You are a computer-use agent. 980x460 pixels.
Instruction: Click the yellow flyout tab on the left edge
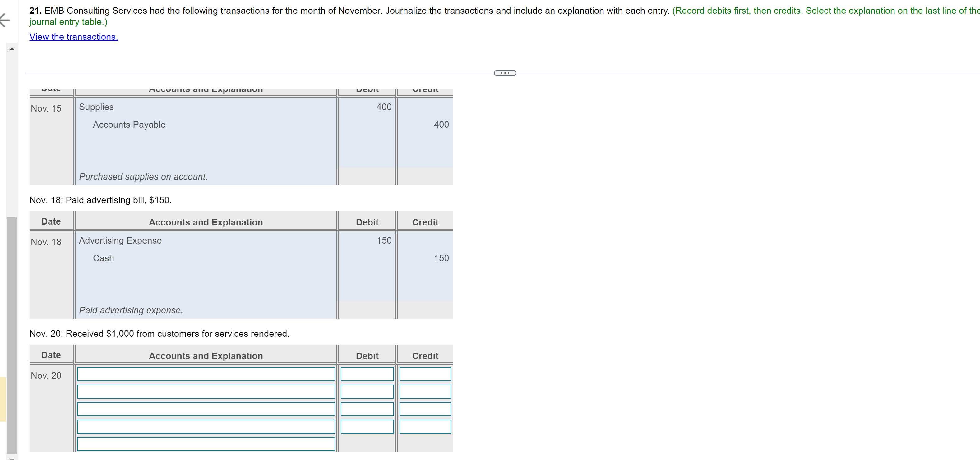3,399
